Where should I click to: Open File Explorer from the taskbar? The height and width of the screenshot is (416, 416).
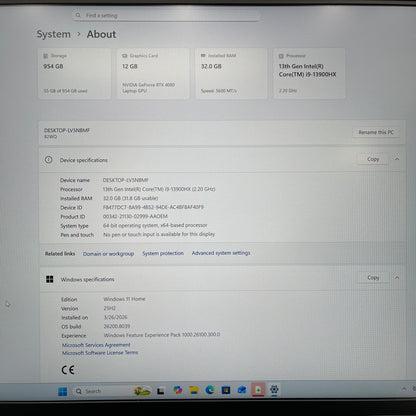(194, 390)
